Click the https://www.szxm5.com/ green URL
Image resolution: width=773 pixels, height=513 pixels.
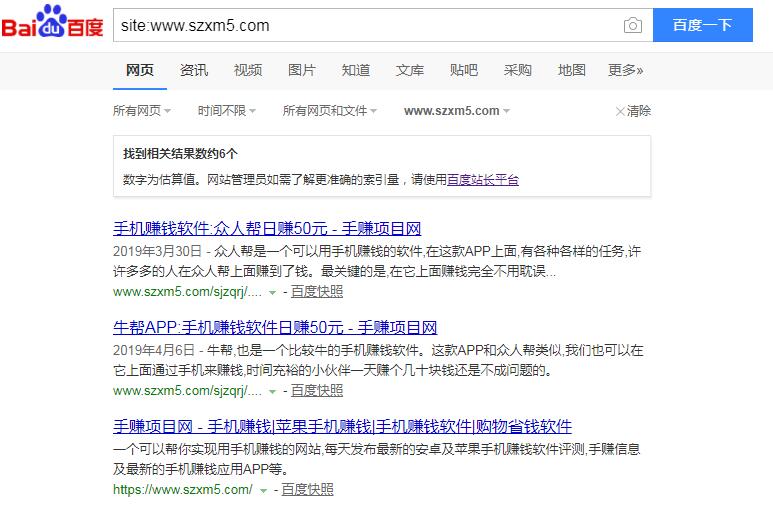(x=182, y=489)
